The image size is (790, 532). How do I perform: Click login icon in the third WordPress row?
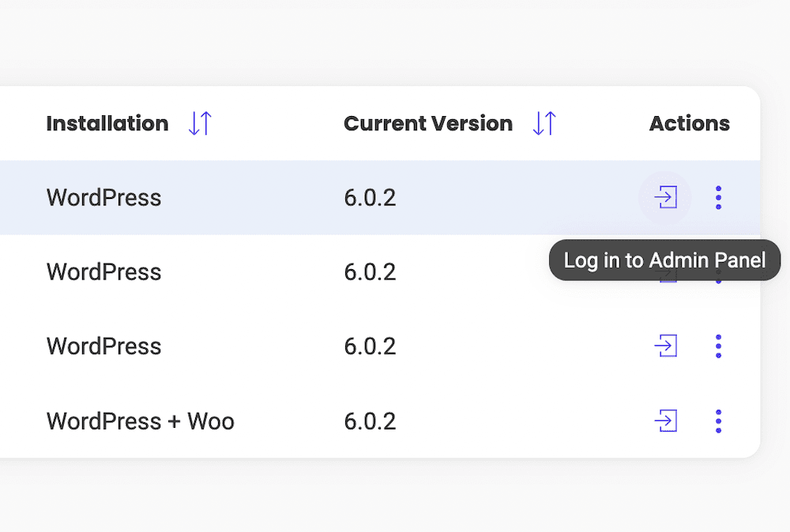point(665,346)
